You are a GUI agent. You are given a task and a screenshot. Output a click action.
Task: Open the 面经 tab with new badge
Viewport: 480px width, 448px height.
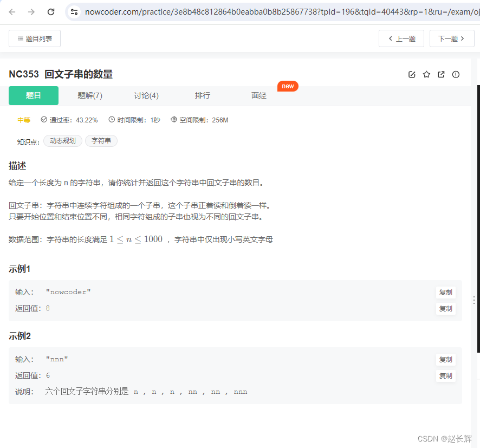(259, 95)
